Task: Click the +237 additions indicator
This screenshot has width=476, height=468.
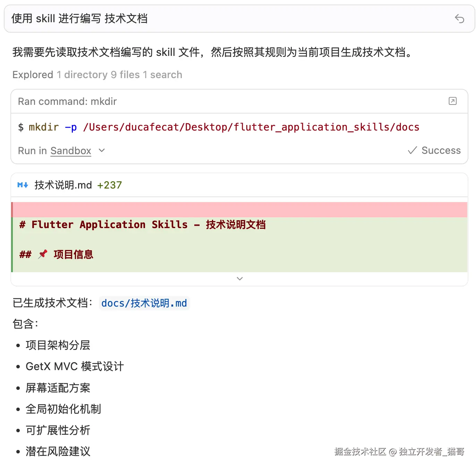Action: [x=110, y=185]
